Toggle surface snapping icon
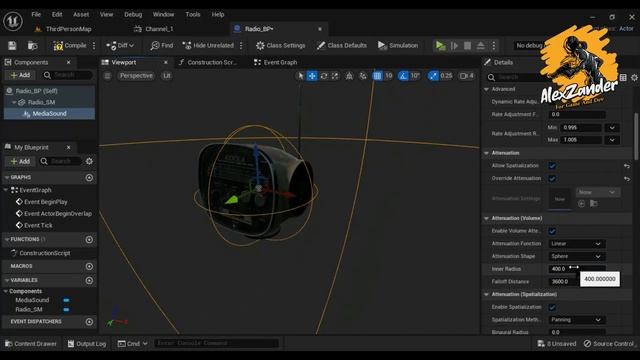This screenshot has height=360, width=640. tap(363, 76)
